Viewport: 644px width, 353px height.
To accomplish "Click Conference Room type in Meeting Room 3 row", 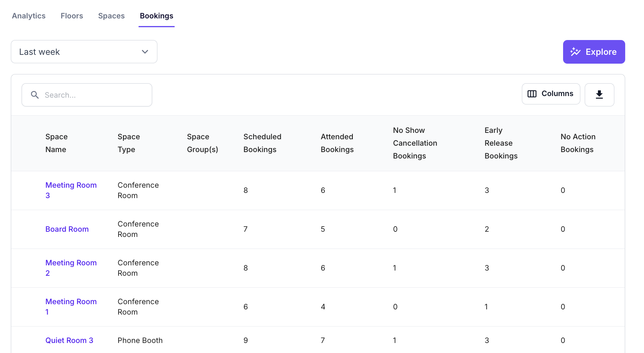I will tap(138, 190).
